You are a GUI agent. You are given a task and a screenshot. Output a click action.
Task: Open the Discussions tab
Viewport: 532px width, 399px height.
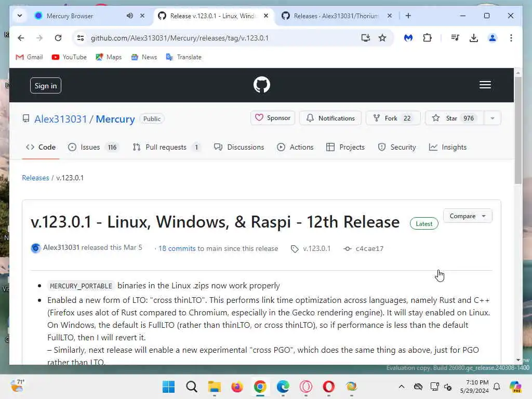click(239, 147)
